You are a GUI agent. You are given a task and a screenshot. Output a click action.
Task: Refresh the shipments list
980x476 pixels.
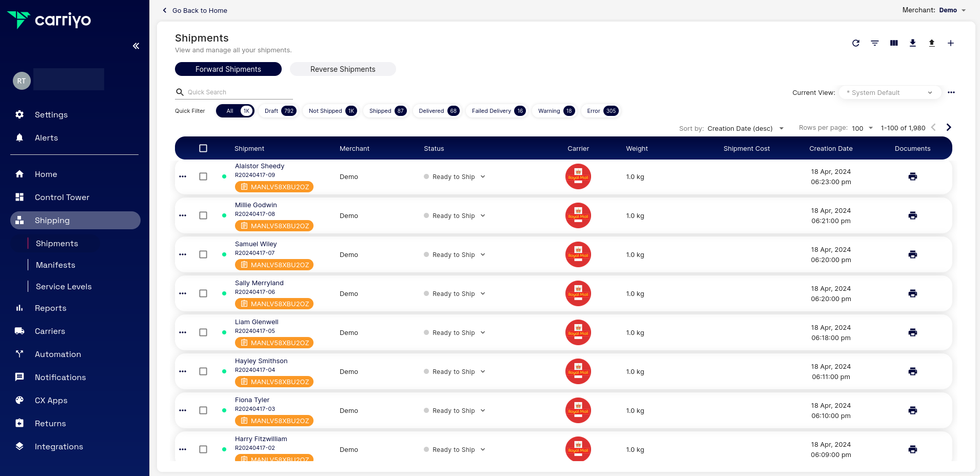coord(855,43)
